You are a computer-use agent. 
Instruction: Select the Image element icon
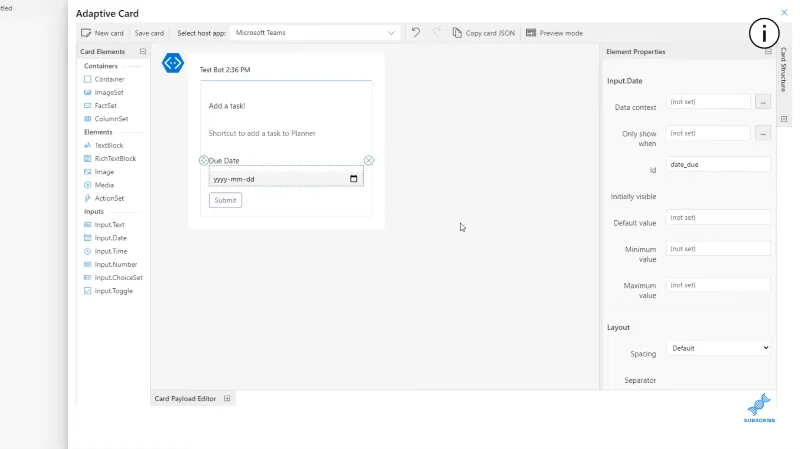pyautogui.click(x=87, y=172)
